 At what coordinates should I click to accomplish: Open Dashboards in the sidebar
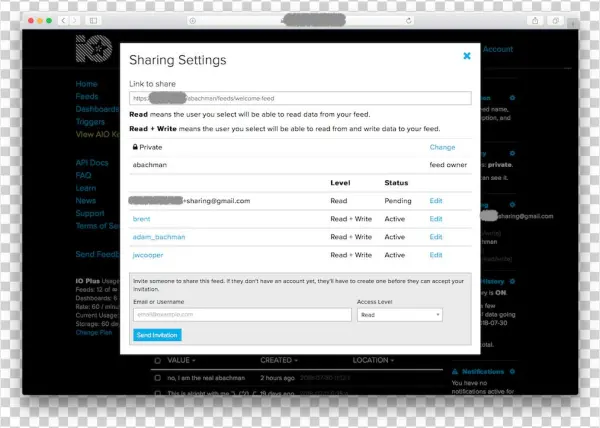tap(98, 109)
